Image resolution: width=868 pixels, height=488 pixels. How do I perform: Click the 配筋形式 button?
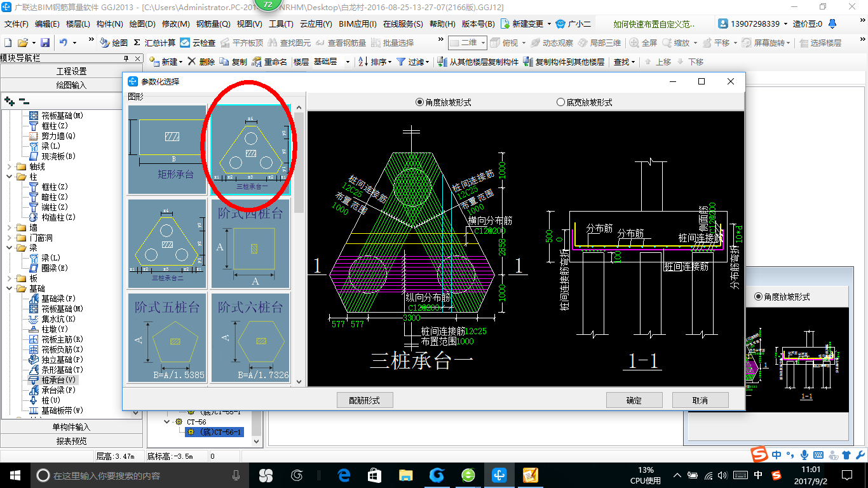point(365,400)
